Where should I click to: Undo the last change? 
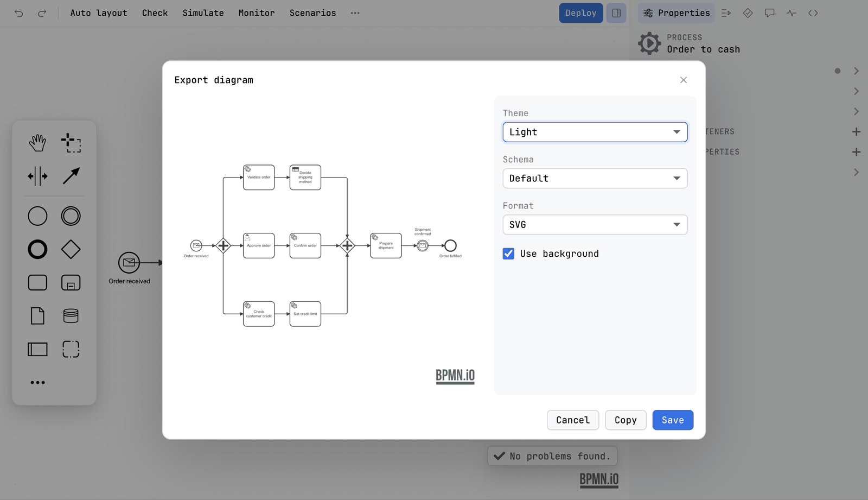[19, 13]
